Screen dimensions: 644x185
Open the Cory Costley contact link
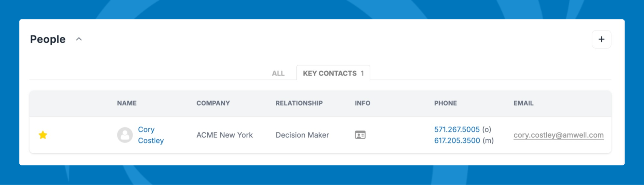[x=151, y=135]
